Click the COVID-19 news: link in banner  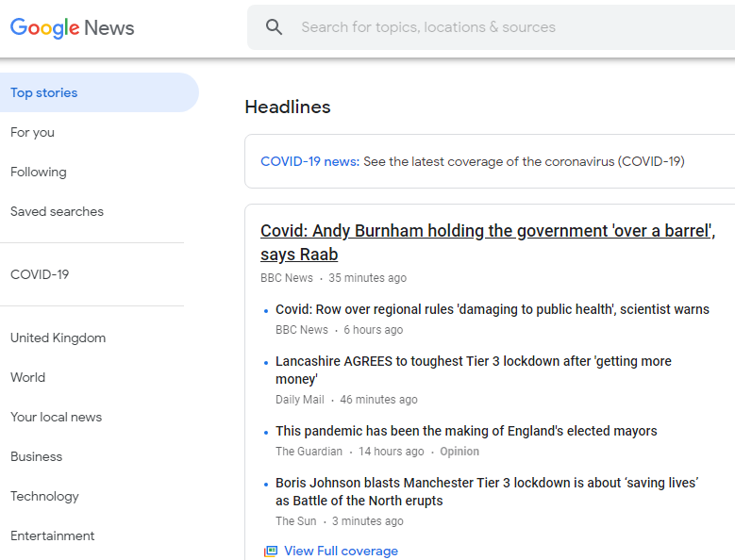[x=309, y=161]
